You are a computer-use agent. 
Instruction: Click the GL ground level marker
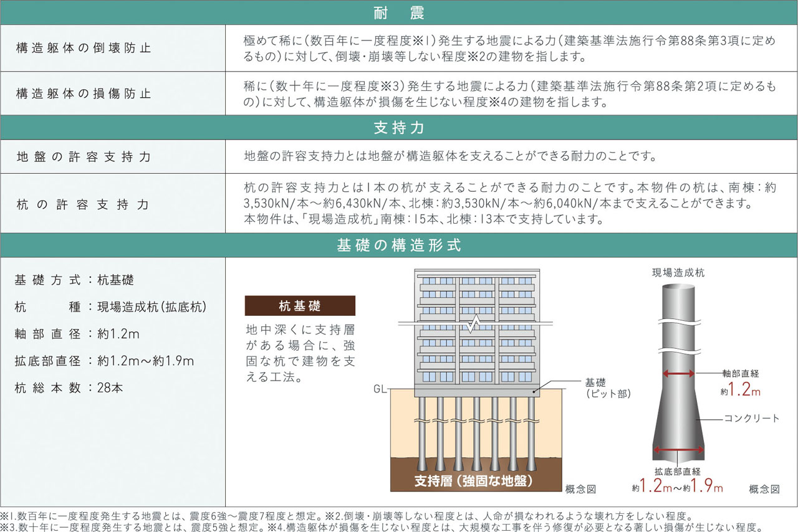click(x=380, y=389)
